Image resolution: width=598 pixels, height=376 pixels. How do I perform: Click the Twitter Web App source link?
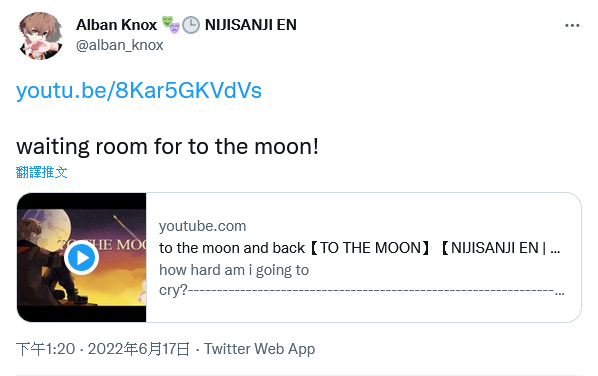pyautogui.click(x=260, y=349)
